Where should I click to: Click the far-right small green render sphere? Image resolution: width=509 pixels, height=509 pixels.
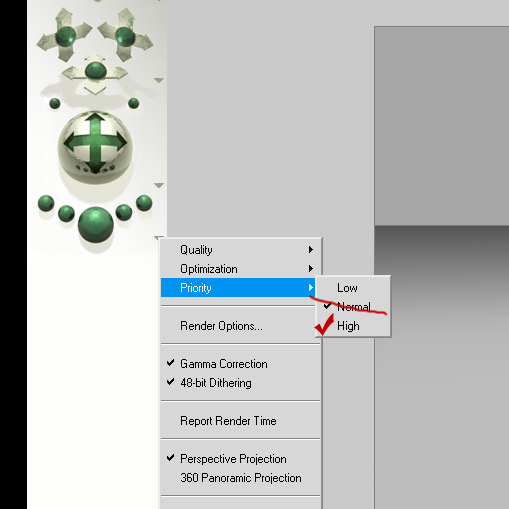click(x=144, y=203)
